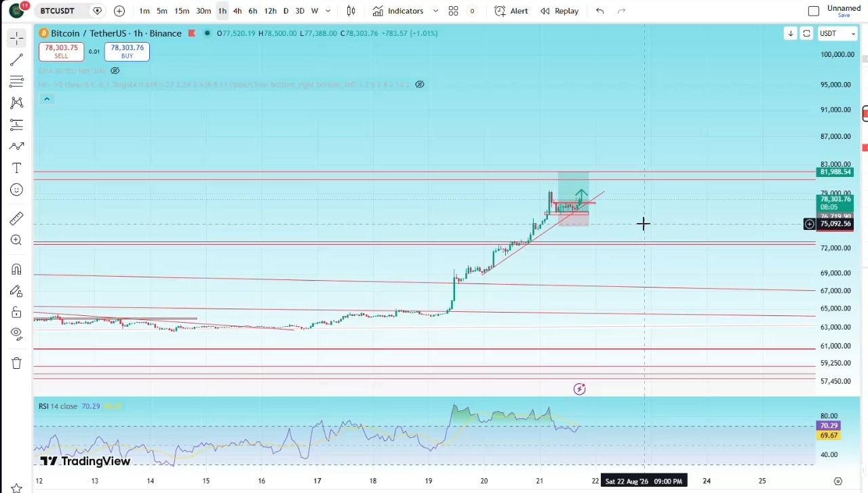Expand the Indicators favorites dropdown arrow

435,11
